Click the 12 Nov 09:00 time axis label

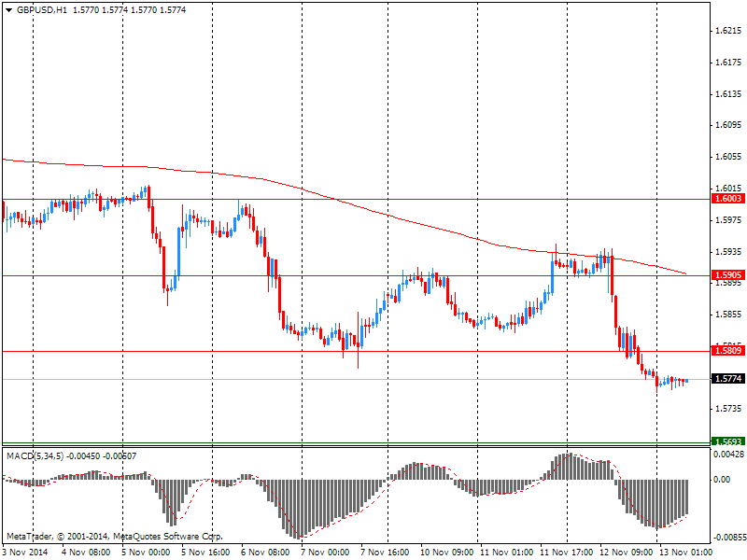pos(626,552)
